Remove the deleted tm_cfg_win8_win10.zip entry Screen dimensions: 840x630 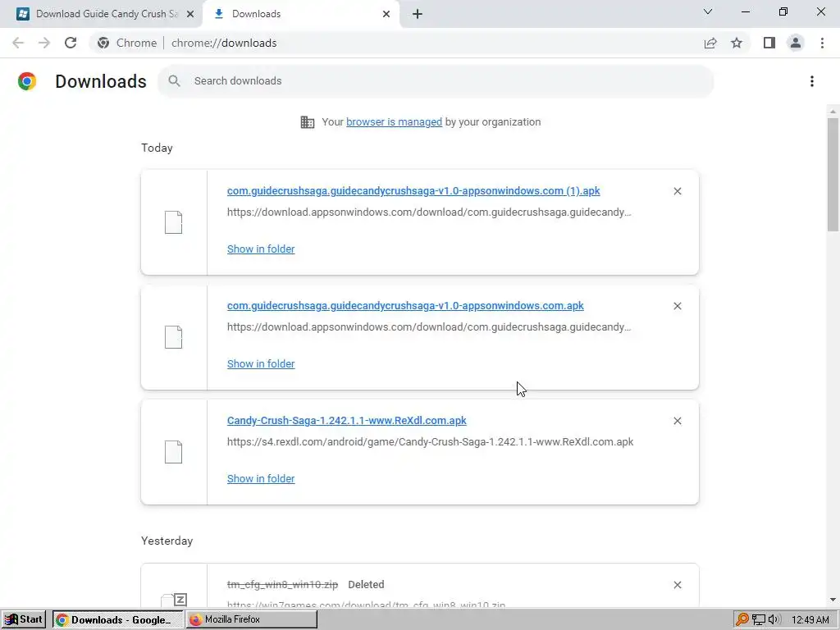click(677, 585)
